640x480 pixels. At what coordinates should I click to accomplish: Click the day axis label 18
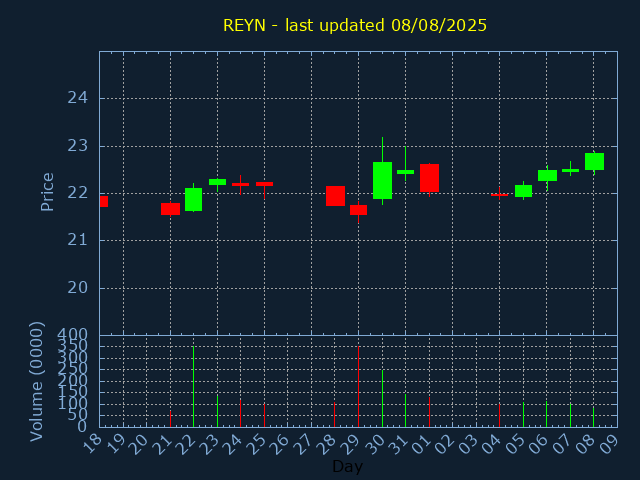click(x=92, y=444)
